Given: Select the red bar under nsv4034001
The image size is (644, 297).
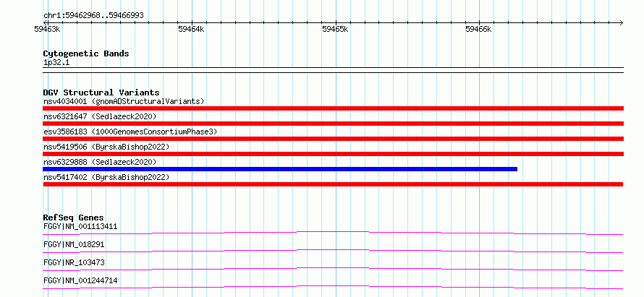Looking at the screenshot, I should [x=333, y=108].
